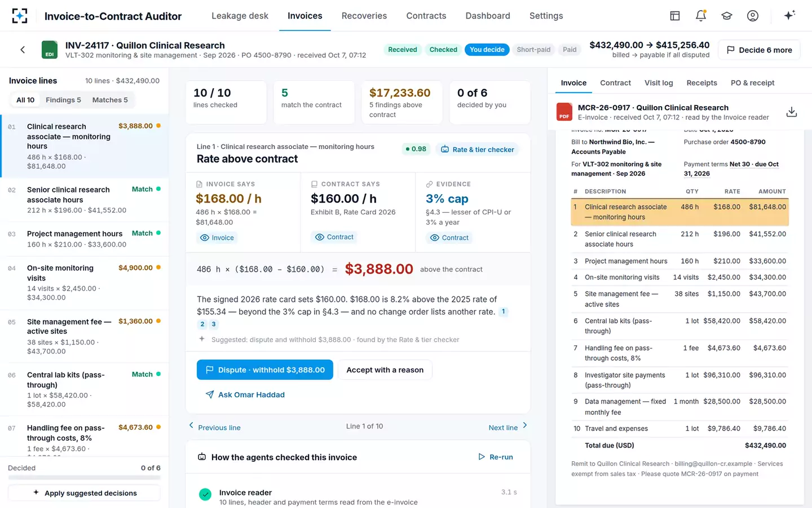Open the Receipts tab
Image resolution: width=812 pixels, height=508 pixels.
701,83
